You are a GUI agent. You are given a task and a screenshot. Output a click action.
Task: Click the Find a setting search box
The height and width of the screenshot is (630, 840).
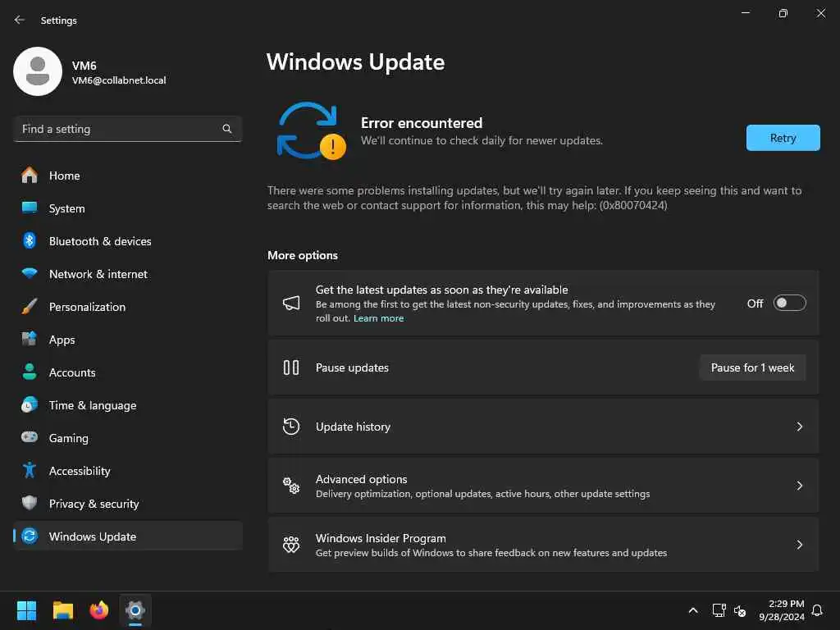coord(127,129)
